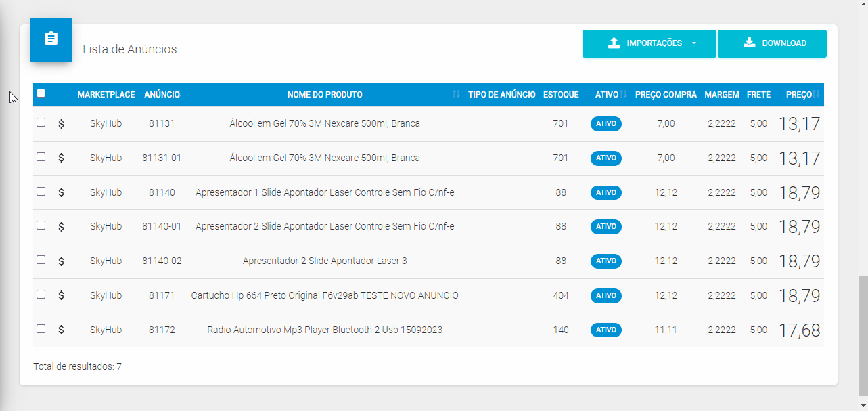Screen dimensions: 868x411
Task: Click the Ativo badge for row 81140-02
Action: 606,261
